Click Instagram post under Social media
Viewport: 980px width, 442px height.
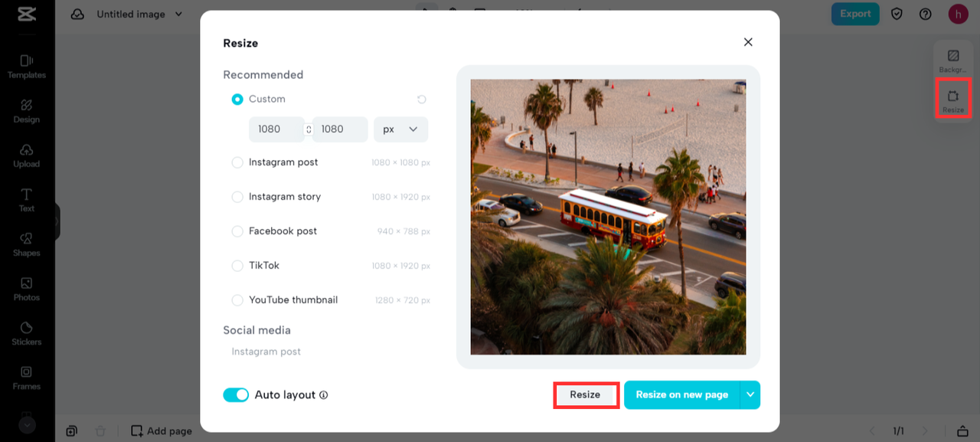click(x=266, y=352)
